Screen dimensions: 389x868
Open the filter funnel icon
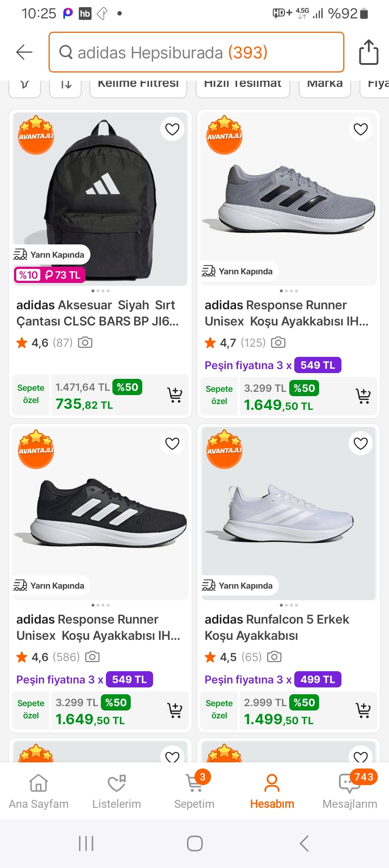tap(24, 86)
